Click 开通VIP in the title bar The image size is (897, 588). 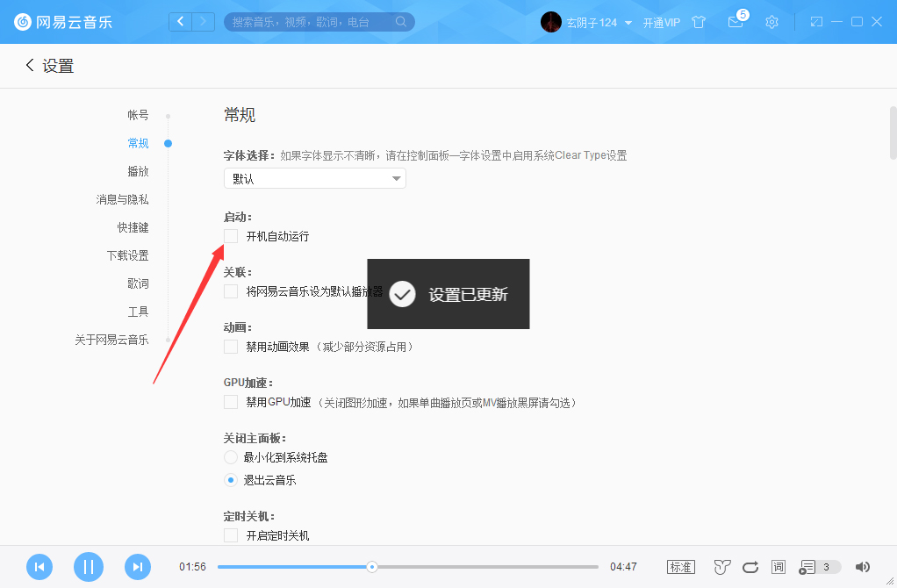661,22
